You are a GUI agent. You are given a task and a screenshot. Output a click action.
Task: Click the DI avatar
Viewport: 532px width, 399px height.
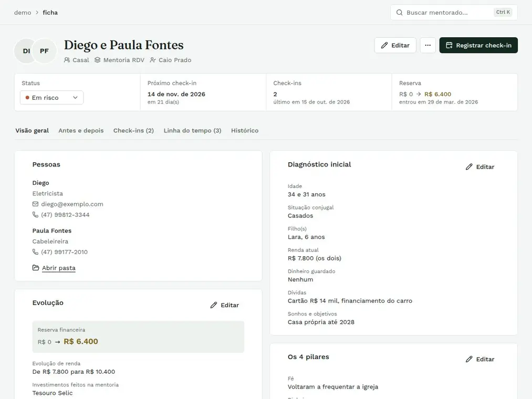[x=26, y=51]
